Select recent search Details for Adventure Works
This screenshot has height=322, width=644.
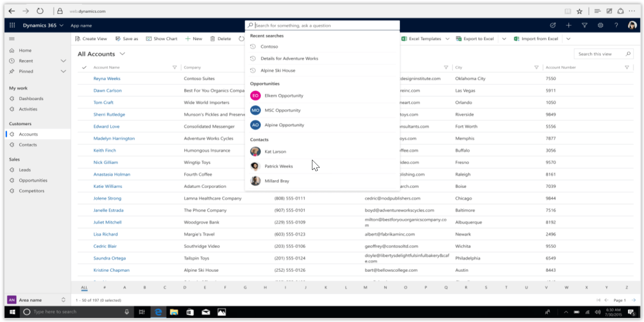322,58
